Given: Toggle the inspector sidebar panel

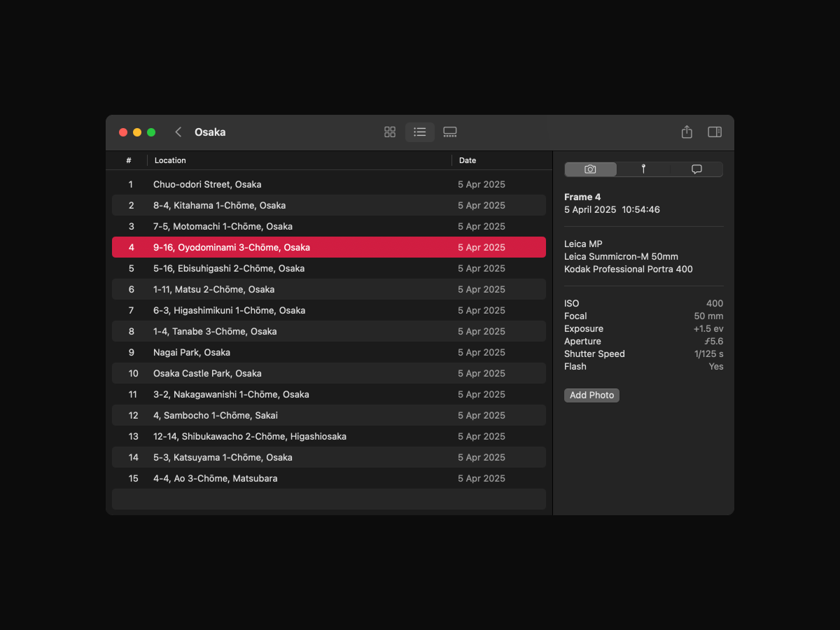Looking at the screenshot, I should tap(715, 132).
